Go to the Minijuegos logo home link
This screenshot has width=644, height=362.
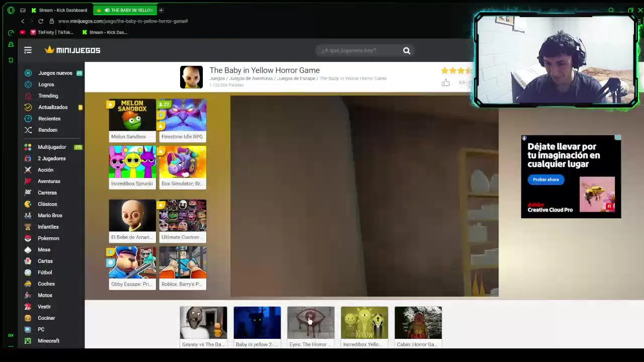(x=72, y=50)
